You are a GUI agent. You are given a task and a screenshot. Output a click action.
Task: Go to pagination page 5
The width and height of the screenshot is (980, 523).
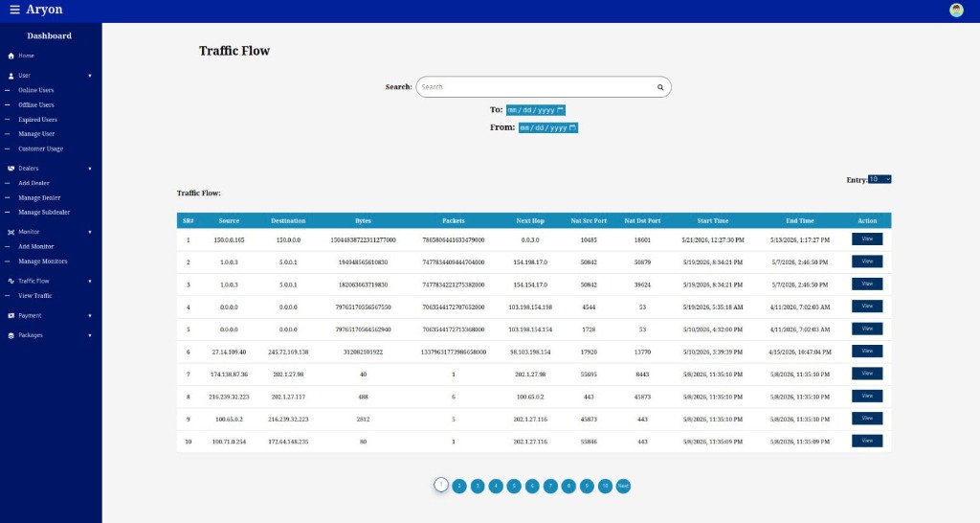point(514,486)
